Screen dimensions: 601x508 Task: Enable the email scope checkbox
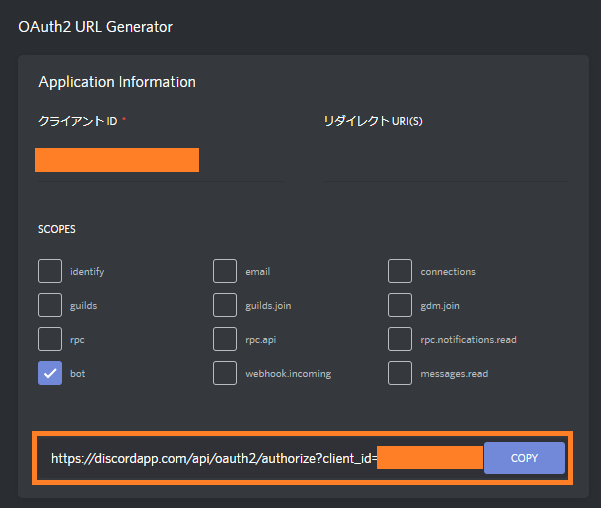225,271
